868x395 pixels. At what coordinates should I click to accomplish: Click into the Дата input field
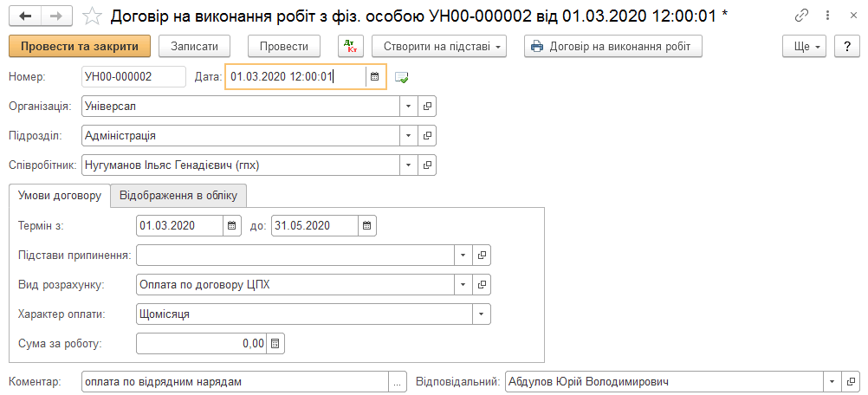coord(295,77)
